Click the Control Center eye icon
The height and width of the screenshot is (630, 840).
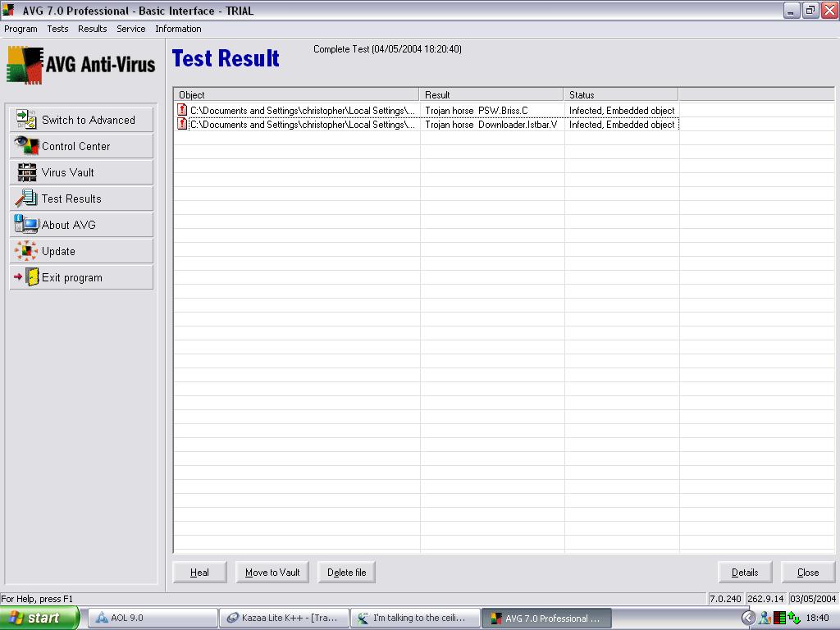tap(26, 145)
